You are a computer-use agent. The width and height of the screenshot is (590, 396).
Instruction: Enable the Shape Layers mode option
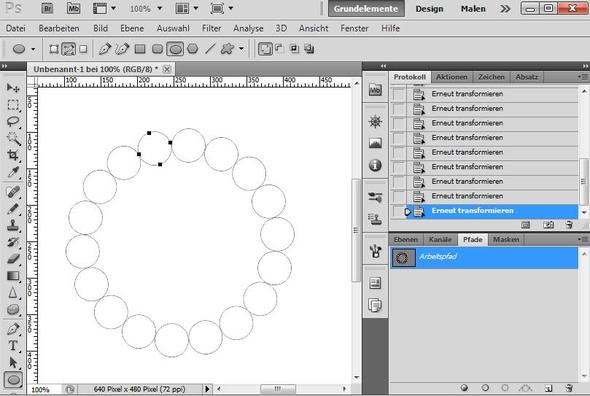point(54,49)
